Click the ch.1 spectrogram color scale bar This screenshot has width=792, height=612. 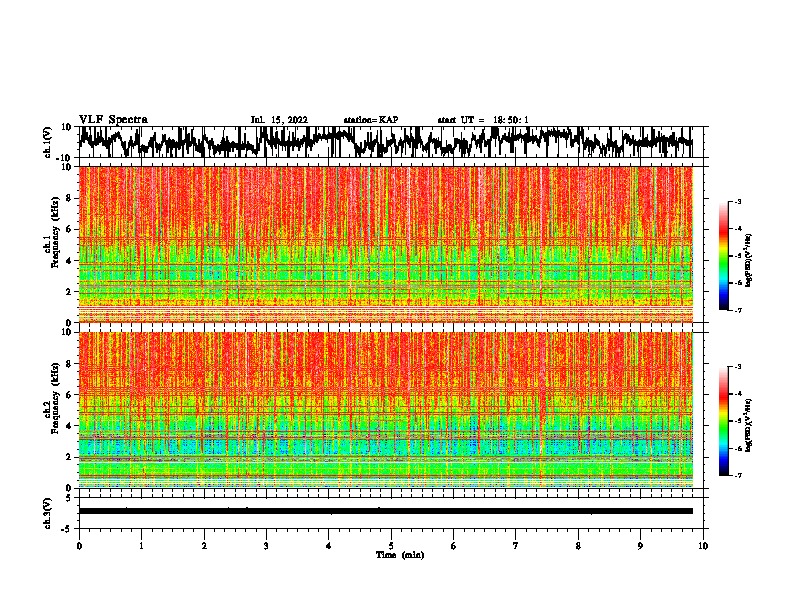coord(724,256)
